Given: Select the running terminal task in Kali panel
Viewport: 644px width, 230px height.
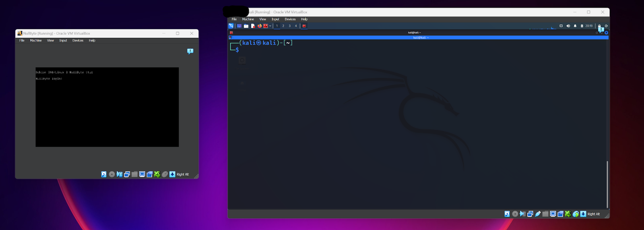Looking at the screenshot, I should click(x=304, y=26).
